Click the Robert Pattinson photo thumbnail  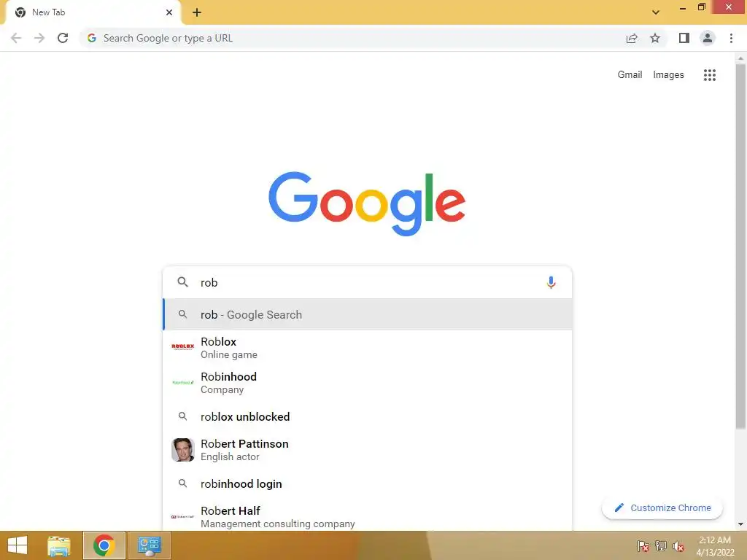(182, 449)
